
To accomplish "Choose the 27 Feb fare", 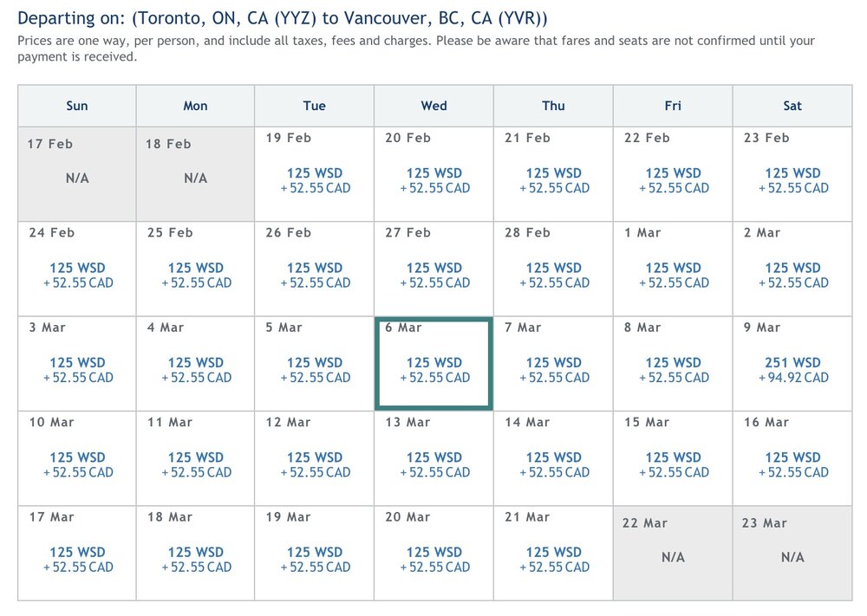I will click(434, 275).
